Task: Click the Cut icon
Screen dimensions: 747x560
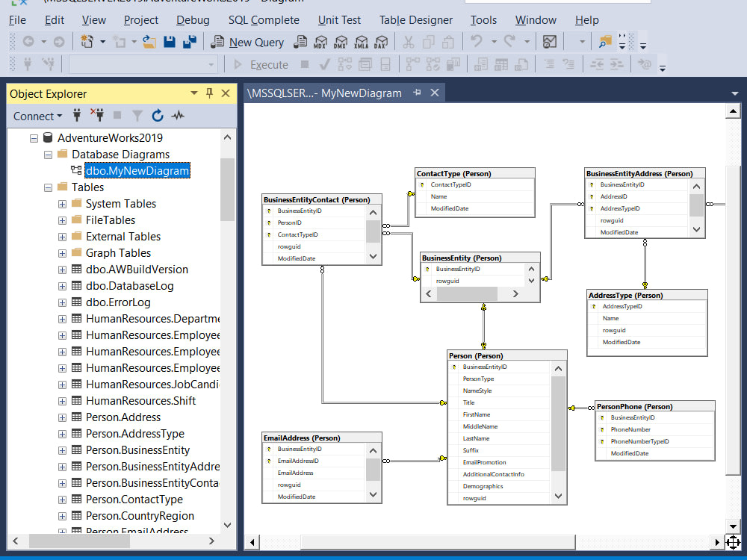Action: click(x=409, y=43)
